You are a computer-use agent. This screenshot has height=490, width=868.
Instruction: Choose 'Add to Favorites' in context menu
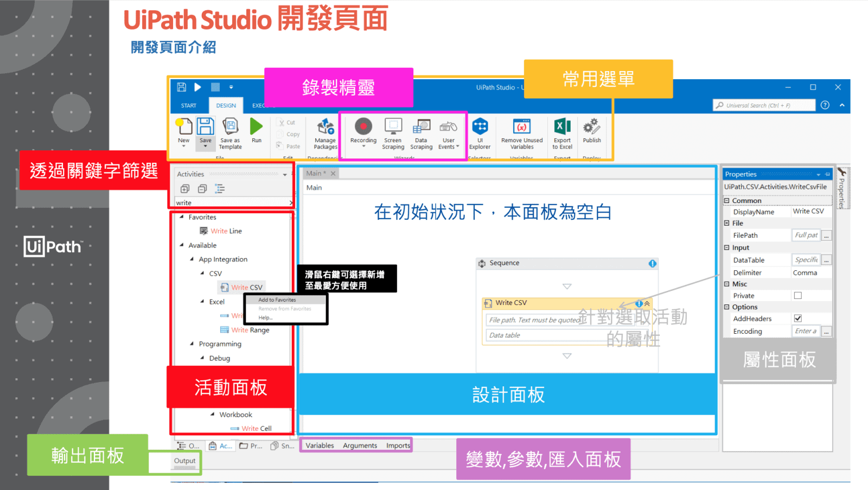tap(285, 300)
